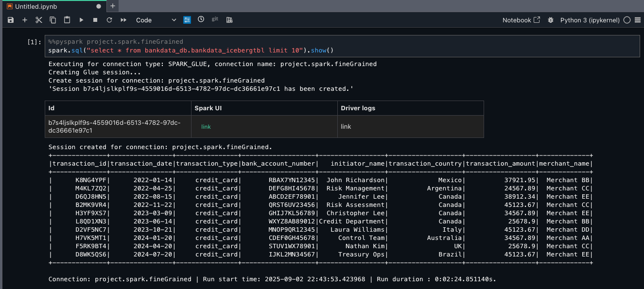This screenshot has width=644, height=289.
Task: Save the notebook with the disk icon
Action: click(x=11, y=20)
